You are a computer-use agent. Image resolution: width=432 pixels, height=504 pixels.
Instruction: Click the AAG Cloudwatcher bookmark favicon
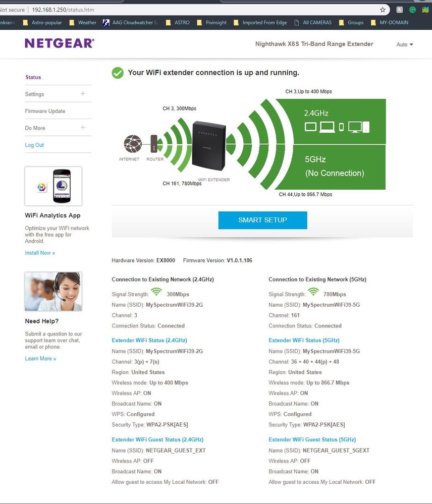(x=106, y=22)
